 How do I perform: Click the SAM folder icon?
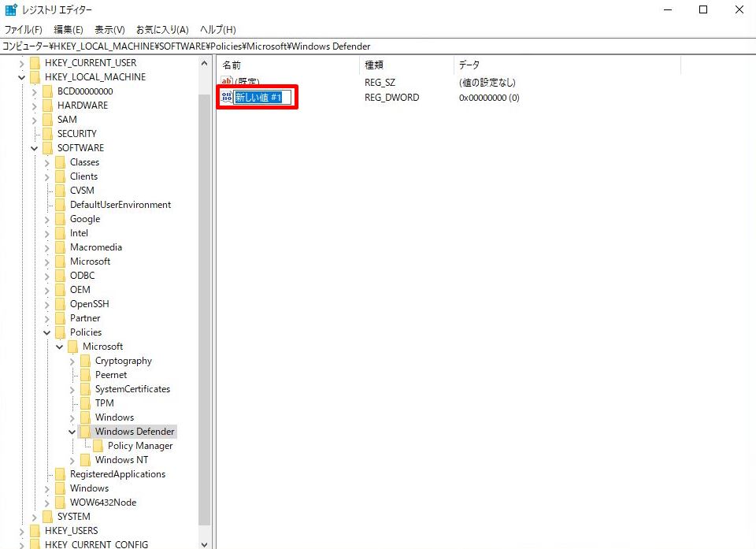(x=48, y=120)
